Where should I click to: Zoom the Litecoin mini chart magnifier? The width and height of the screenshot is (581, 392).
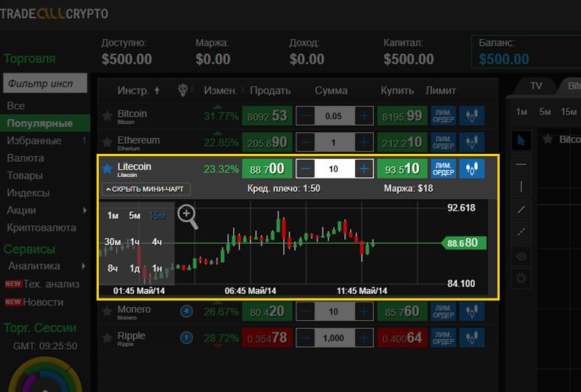(187, 216)
